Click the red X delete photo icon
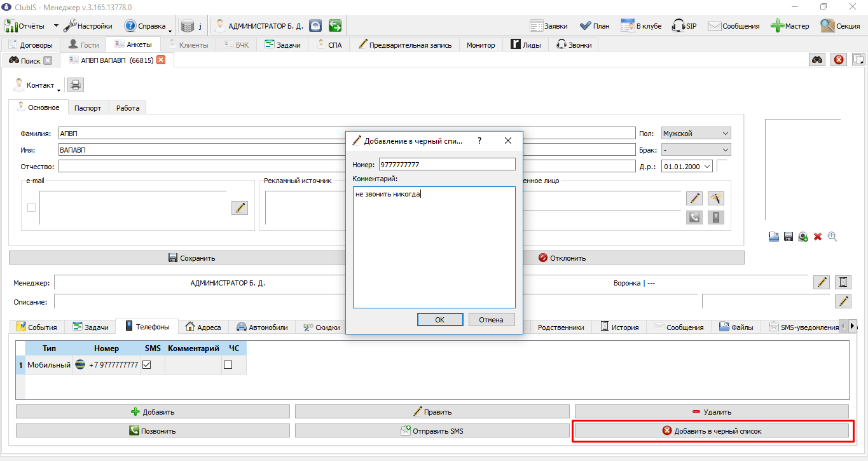Screen dimensions: 868x461 [818, 237]
